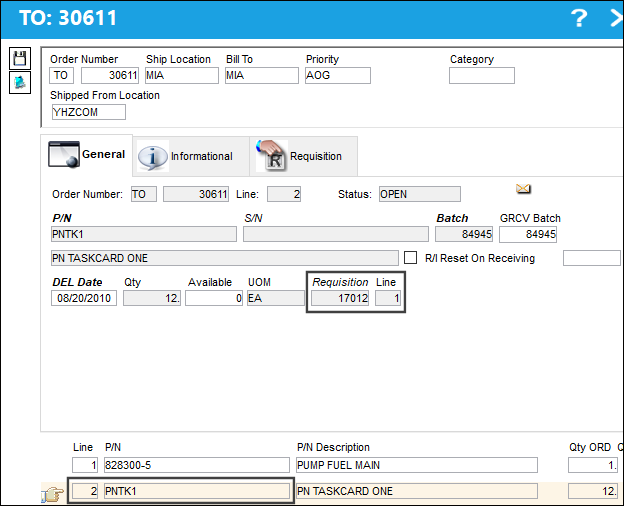The height and width of the screenshot is (506, 624).
Task: Click the DEL Date field 08/20/2010
Action: (84, 298)
